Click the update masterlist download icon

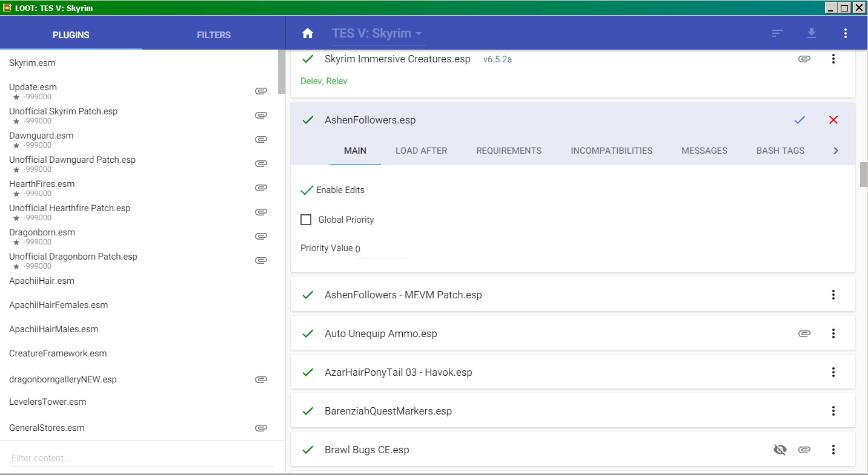click(812, 34)
